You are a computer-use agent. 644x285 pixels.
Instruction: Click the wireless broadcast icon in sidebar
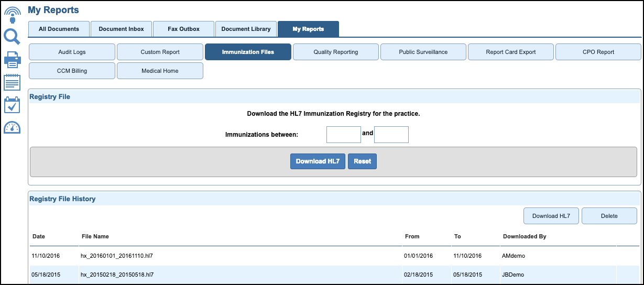tap(12, 14)
